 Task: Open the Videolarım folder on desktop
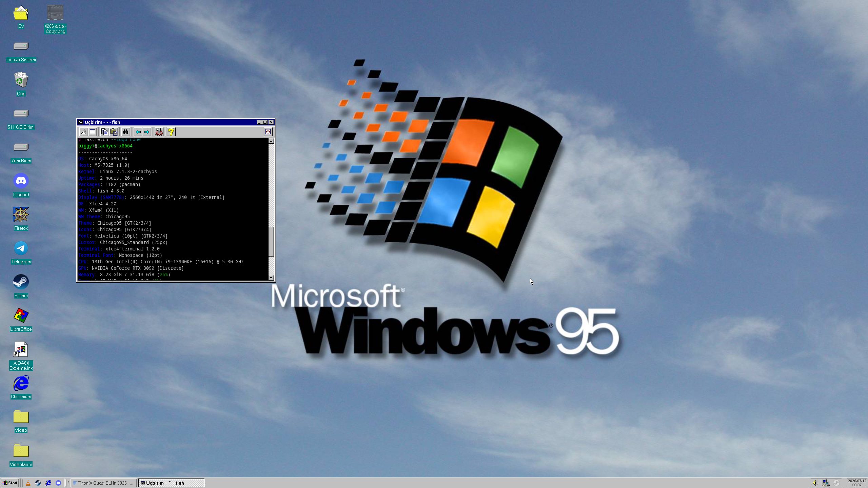(x=21, y=455)
